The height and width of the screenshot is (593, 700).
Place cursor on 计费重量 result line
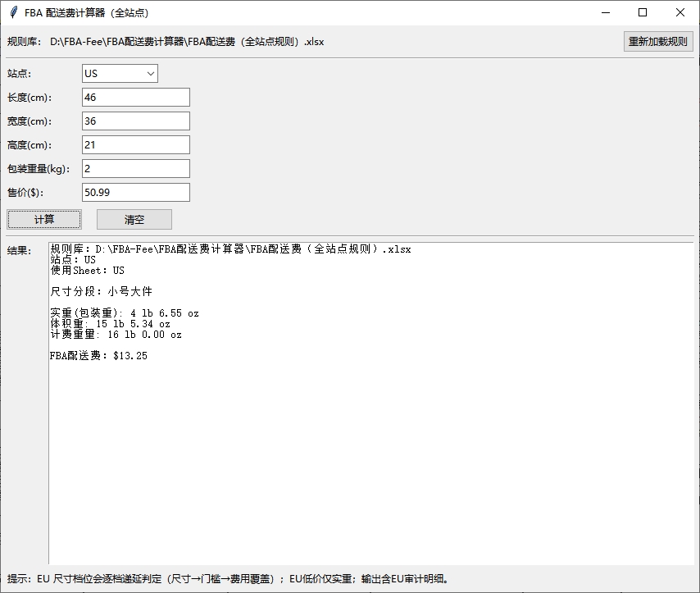click(x=116, y=335)
